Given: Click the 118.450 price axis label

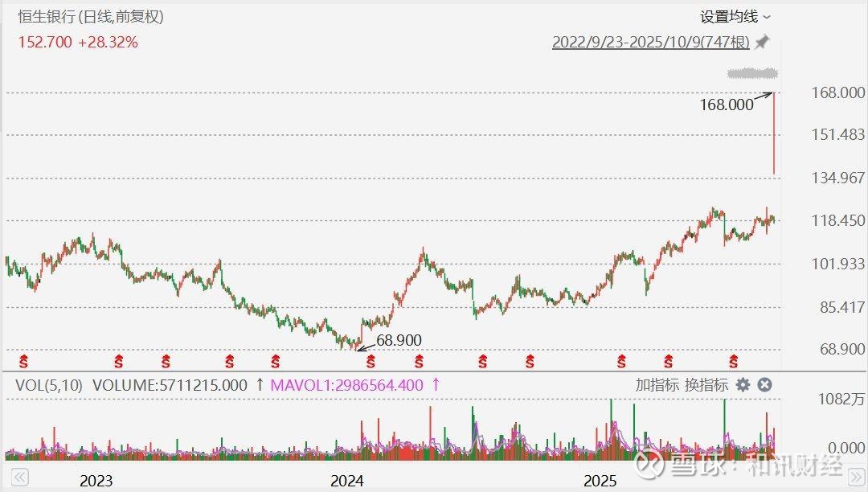Looking at the screenshot, I should pyautogui.click(x=837, y=220).
